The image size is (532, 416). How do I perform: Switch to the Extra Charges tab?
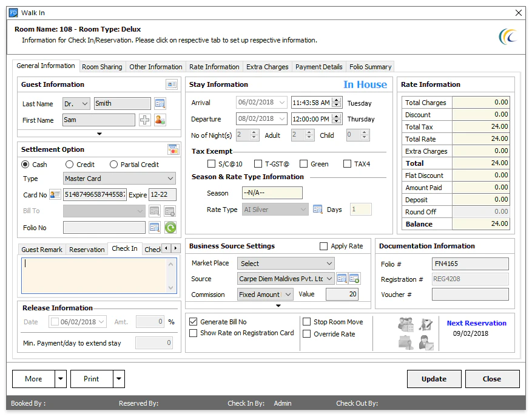(x=267, y=67)
